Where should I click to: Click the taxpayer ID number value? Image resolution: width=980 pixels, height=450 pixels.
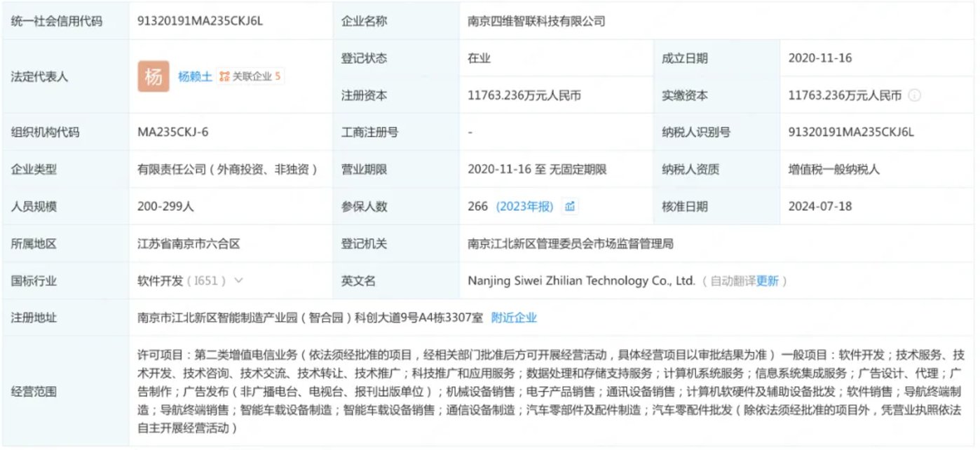point(851,132)
